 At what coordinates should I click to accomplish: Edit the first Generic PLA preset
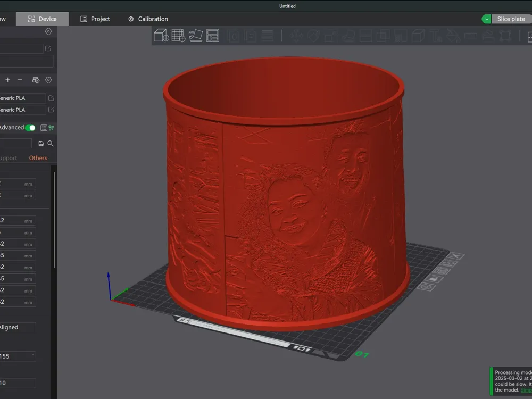pos(51,98)
